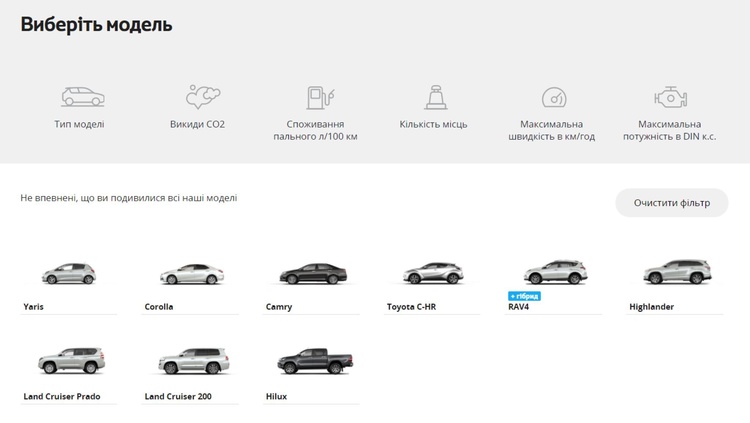
Task: Select the Land Cruiser Prado image
Action: pos(71,361)
